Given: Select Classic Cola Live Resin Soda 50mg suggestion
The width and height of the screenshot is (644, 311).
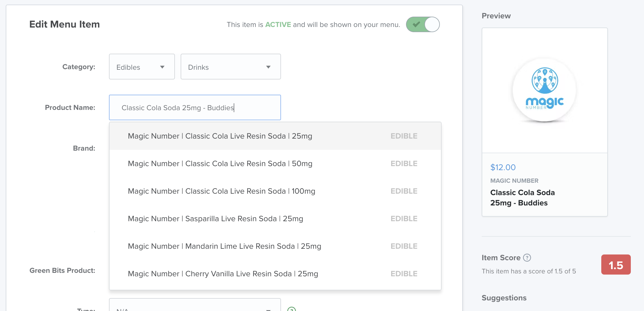Looking at the screenshot, I should point(275,164).
